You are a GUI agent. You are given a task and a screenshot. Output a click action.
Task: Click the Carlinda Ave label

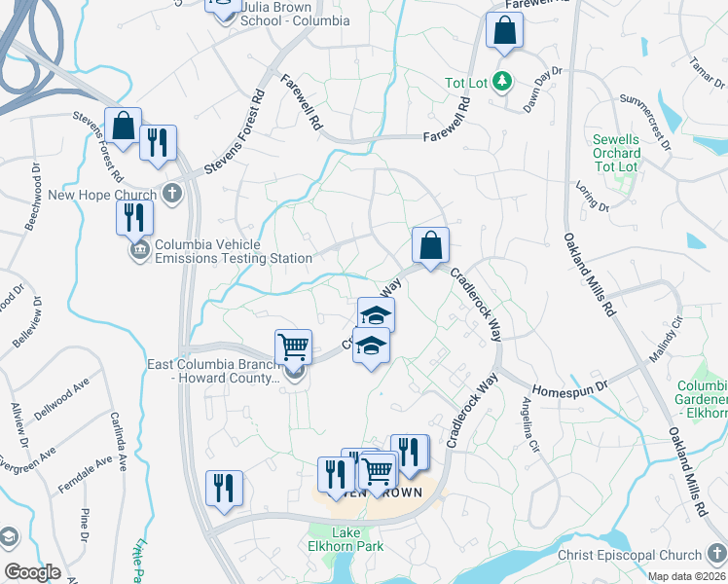119,442
